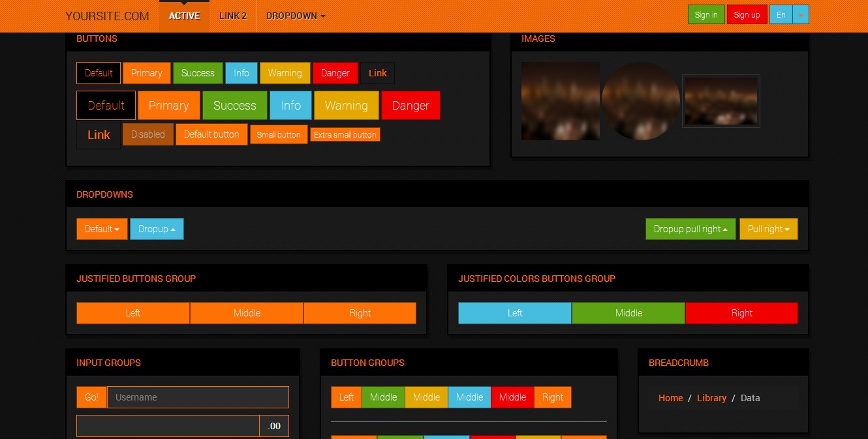
Task: Click the red Sign up button
Action: tap(747, 14)
